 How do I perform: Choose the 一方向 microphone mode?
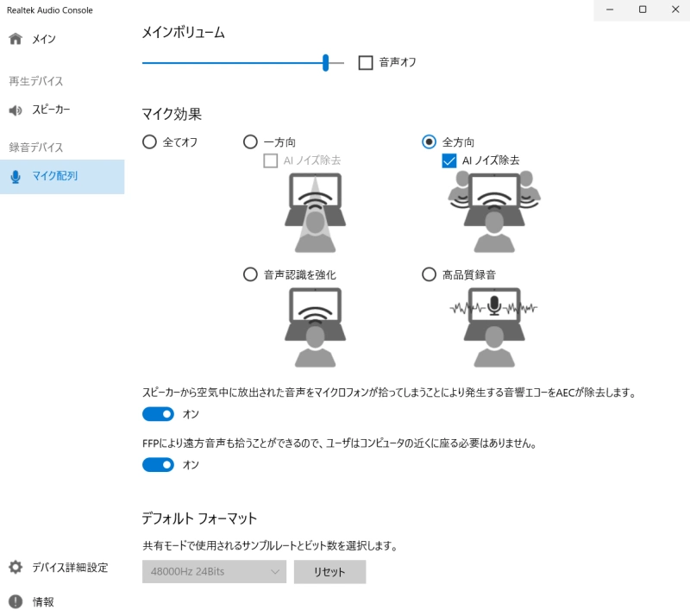click(x=250, y=141)
